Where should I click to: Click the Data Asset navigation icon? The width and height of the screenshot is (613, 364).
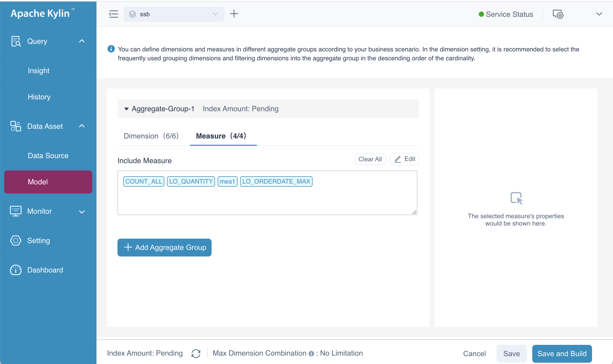pyautogui.click(x=15, y=126)
